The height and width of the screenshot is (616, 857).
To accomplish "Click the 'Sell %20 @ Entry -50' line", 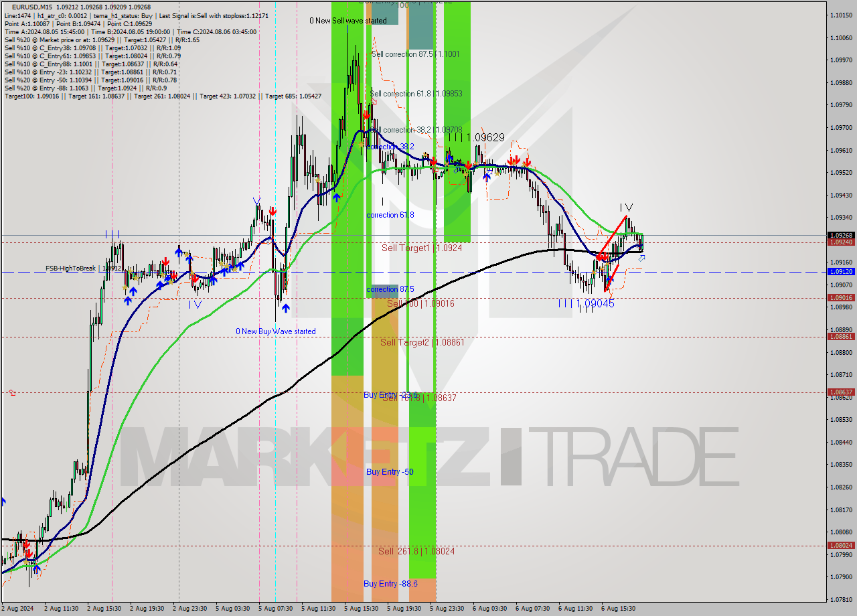I will 90,80.
